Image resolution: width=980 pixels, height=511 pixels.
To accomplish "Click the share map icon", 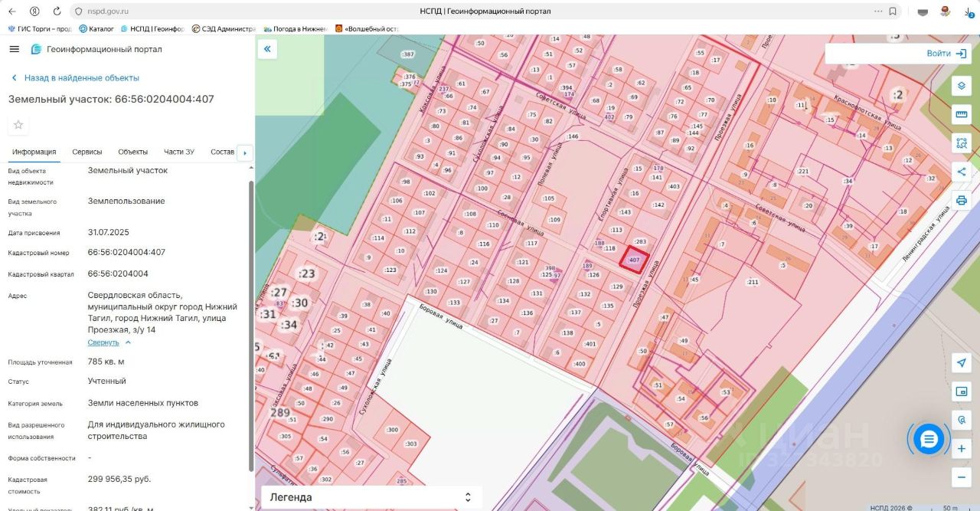I will tap(962, 172).
